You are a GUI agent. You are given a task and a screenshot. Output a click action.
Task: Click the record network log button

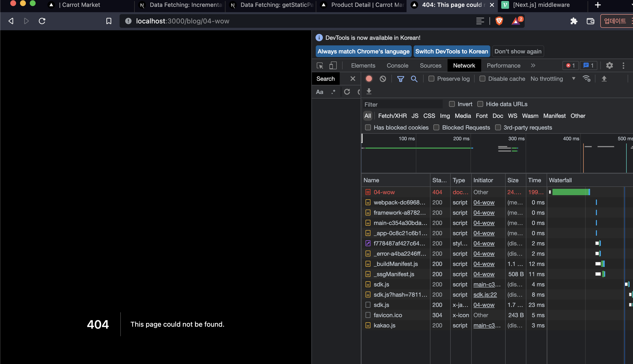pyautogui.click(x=369, y=79)
